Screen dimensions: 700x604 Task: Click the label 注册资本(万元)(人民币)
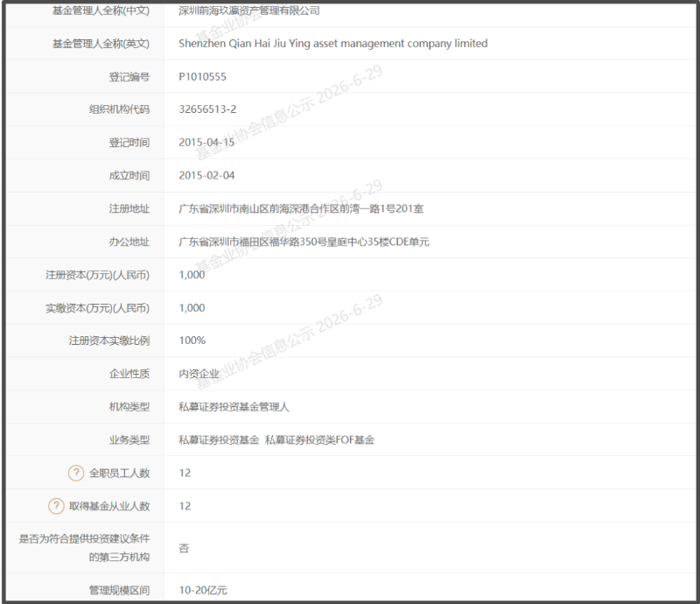97,275
